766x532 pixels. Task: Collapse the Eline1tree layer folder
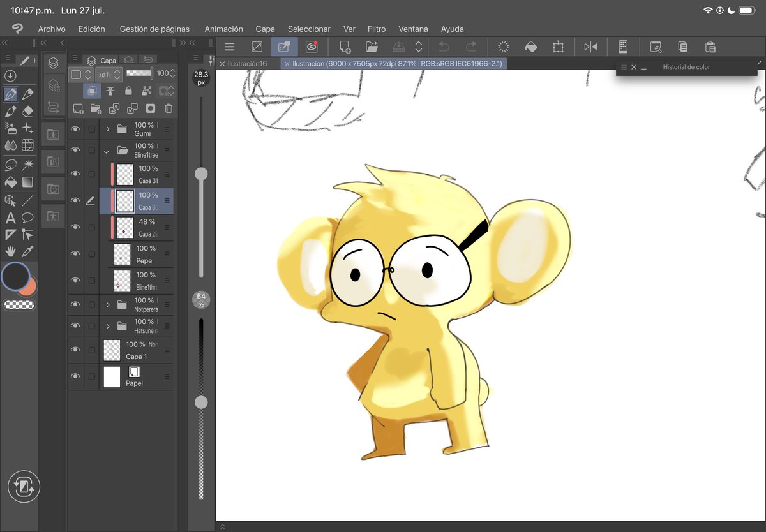107,151
